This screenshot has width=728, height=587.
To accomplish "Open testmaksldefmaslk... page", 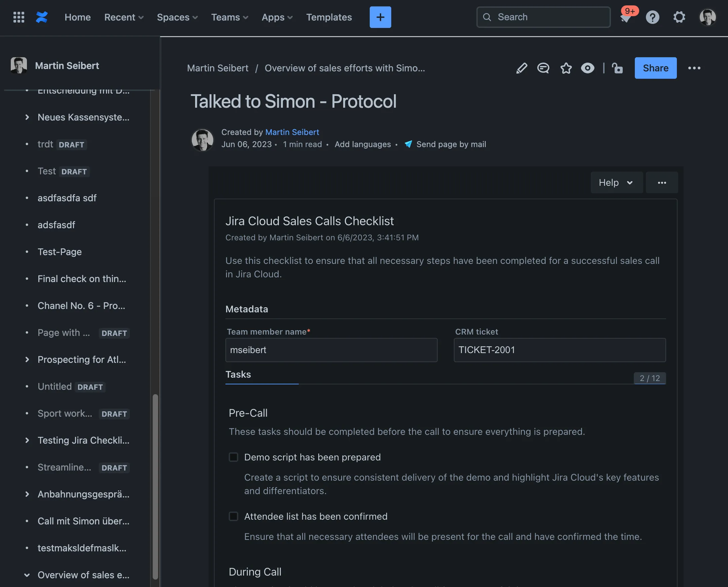I will 82,548.
